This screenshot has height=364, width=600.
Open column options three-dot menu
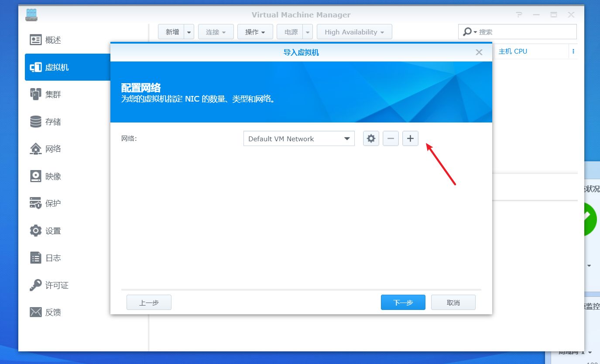click(573, 51)
